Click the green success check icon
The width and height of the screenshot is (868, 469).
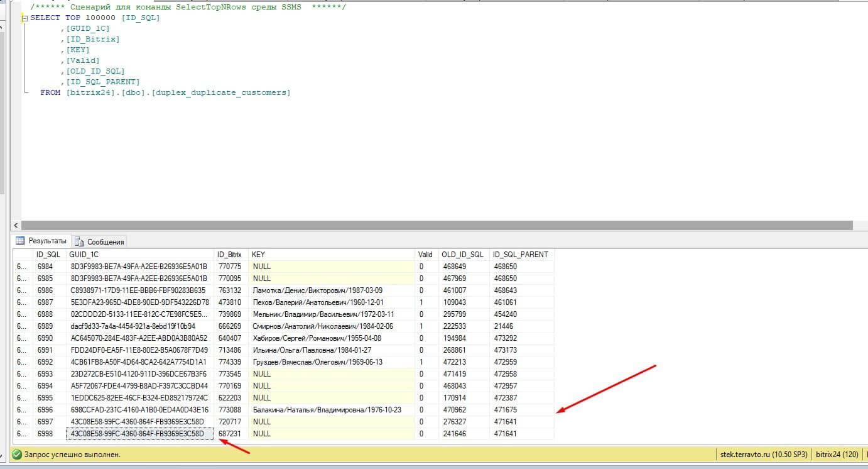(17, 454)
